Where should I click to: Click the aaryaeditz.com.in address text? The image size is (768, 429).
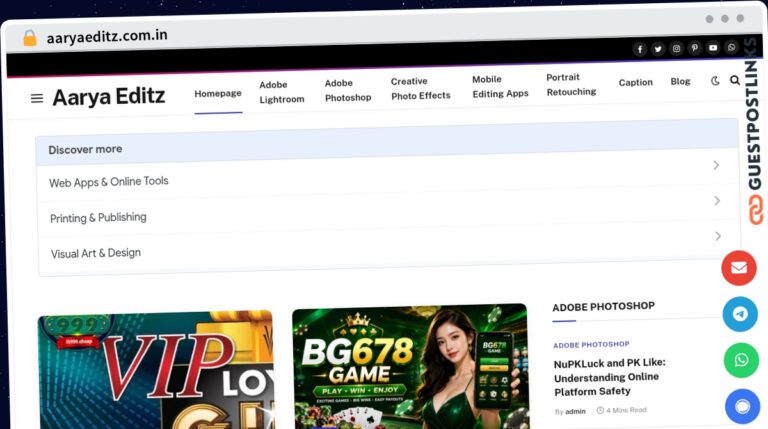coord(107,36)
